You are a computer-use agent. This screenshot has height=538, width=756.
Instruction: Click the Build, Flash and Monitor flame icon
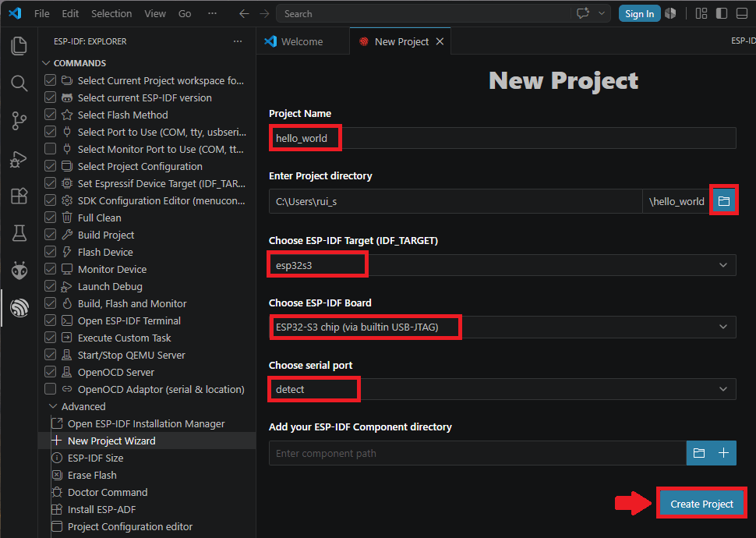coord(67,303)
